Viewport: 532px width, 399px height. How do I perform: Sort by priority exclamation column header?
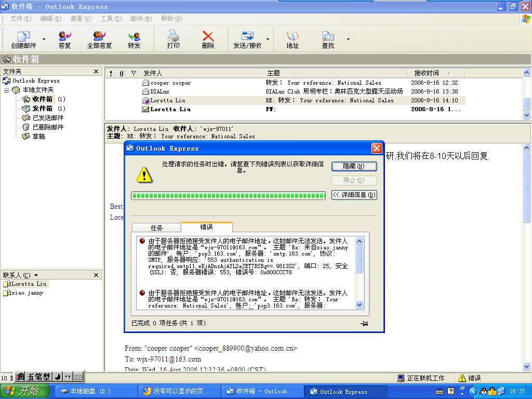click(x=111, y=73)
